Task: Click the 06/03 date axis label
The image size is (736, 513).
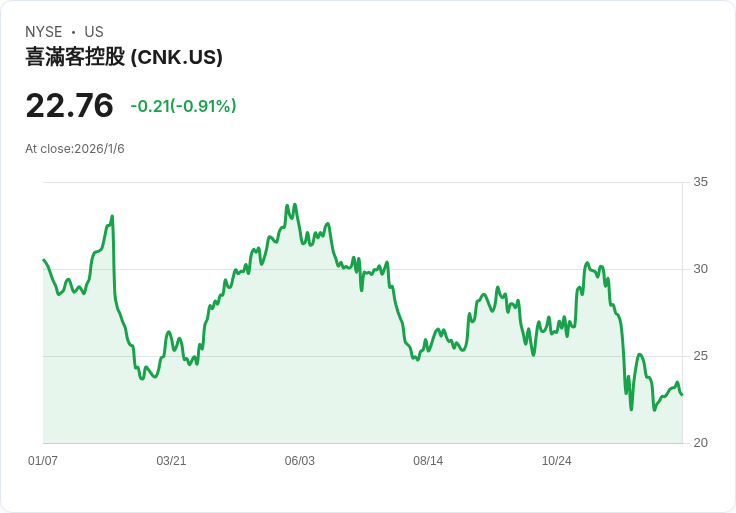Action: 299,461
